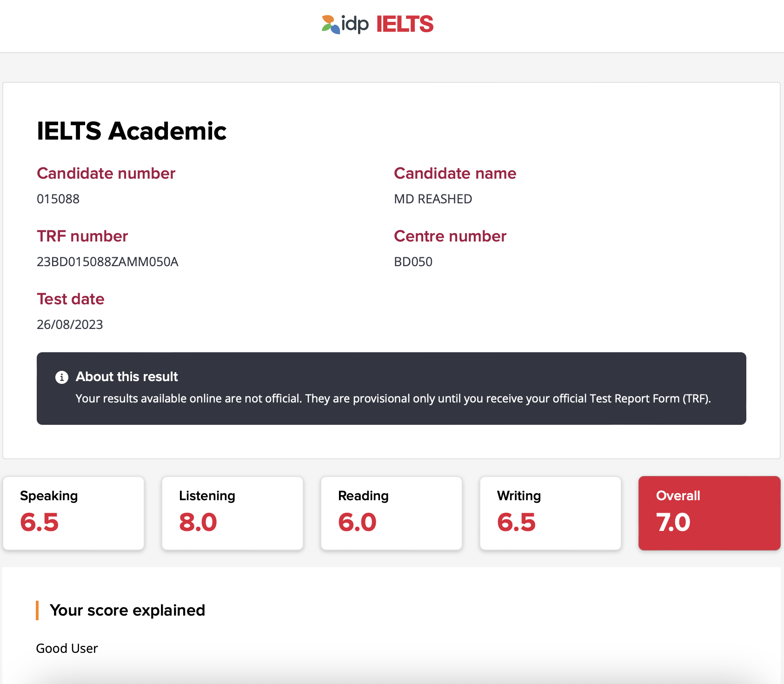The width and height of the screenshot is (784, 684).
Task: Open the Reading 6.0 score card
Action: point(392,513)
